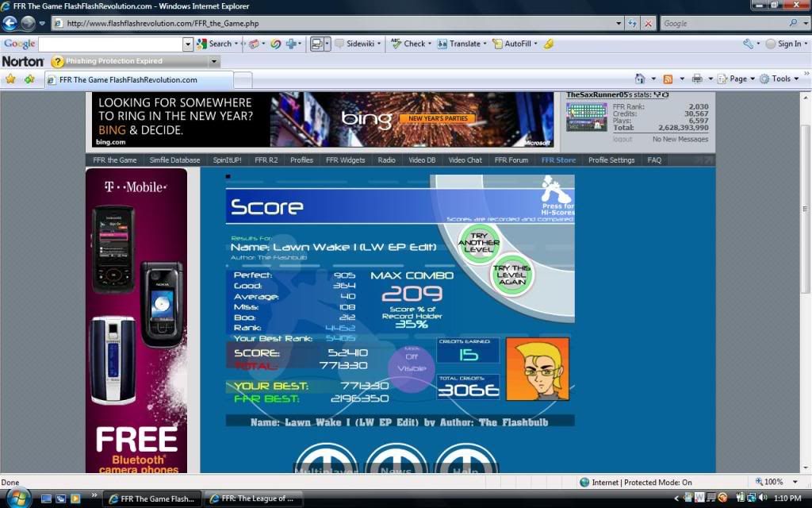Viewport: 812px width, 508px height.
Task: Toggle the Sidewiki toolbar button
Action: point(358,44)
